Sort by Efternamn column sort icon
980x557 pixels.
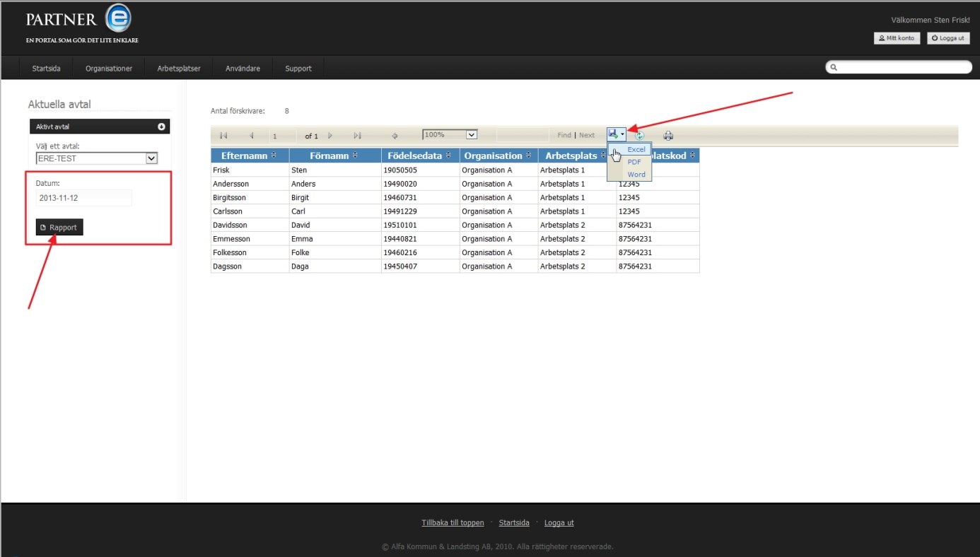(x=274, y=156)
